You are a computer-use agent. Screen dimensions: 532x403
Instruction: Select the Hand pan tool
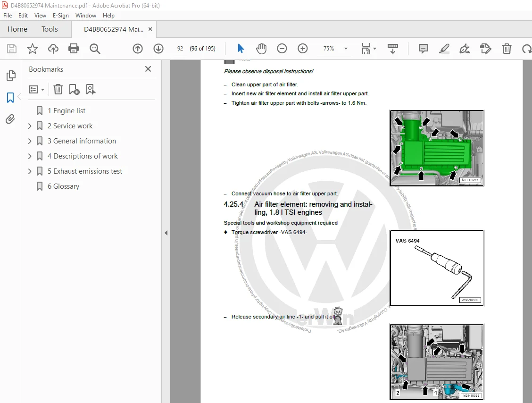point(261,49)
